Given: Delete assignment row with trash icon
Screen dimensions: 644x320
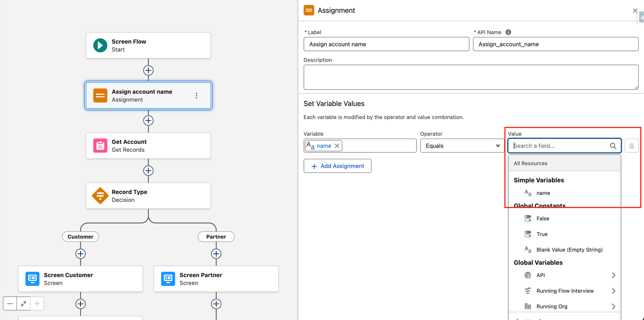Looking at the screenshot, I should tap(632, 146).
